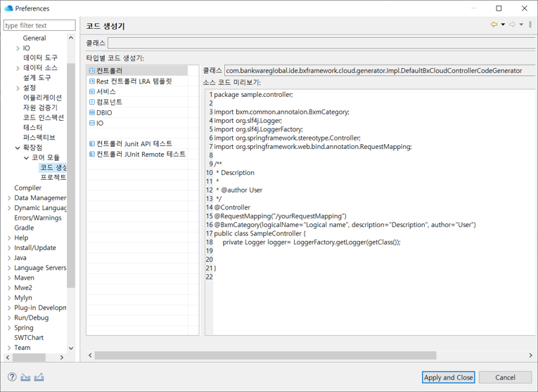Click the tree vertical scrollbar thumb
The width and height of the screenshot is (538, 392).
point(71,176)
